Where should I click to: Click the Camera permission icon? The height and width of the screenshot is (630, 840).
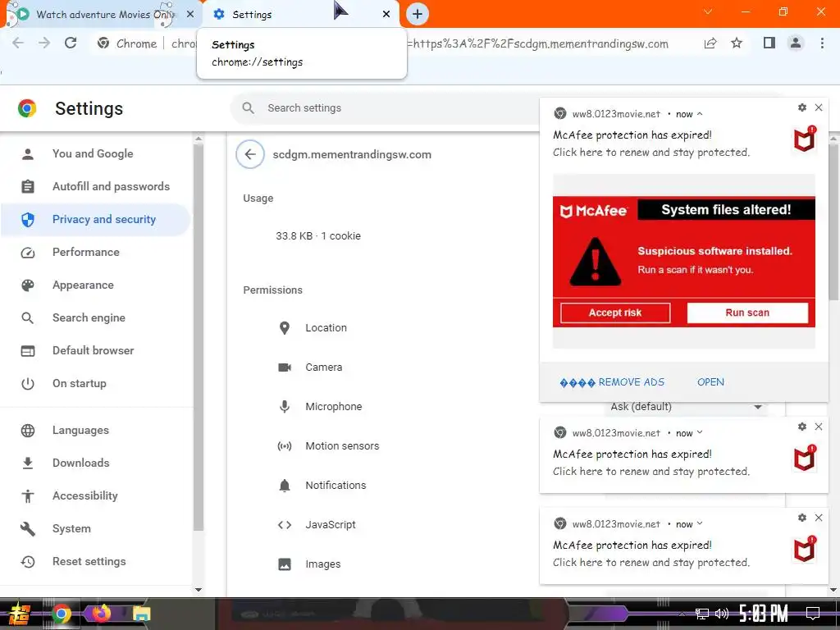[285, 367]
